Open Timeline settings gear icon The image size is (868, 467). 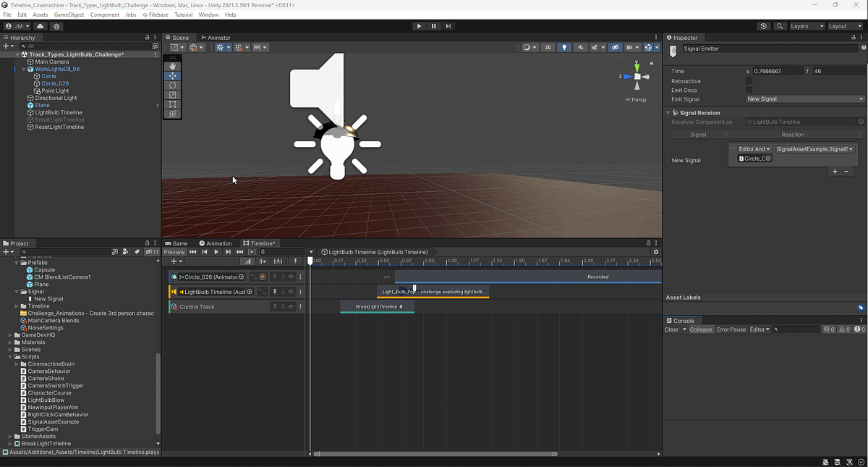(x=656, y=252)
